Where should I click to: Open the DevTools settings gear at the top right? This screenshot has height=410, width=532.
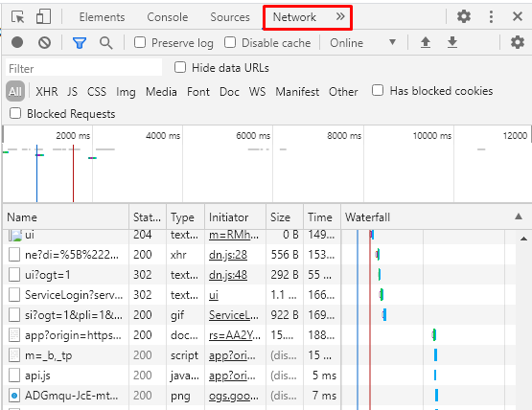click(464, 16)
